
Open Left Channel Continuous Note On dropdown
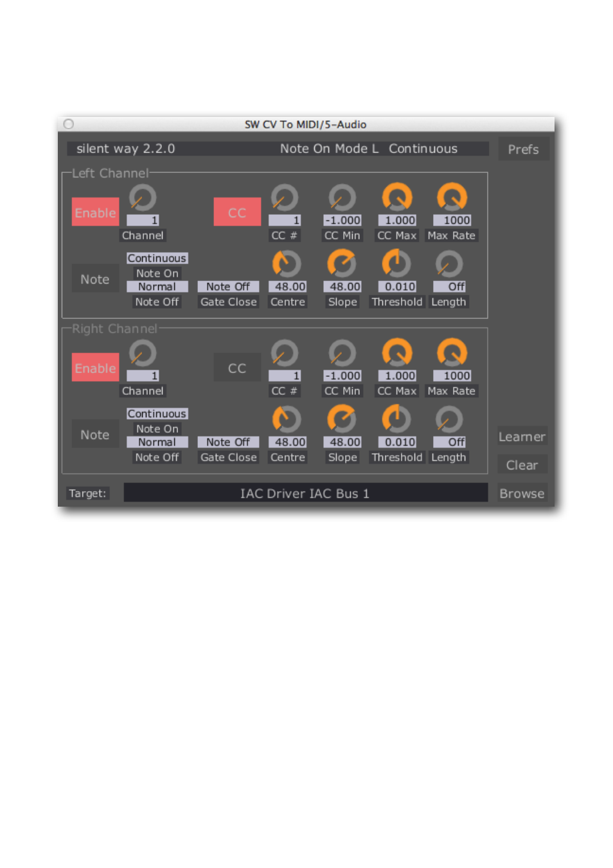157,258
